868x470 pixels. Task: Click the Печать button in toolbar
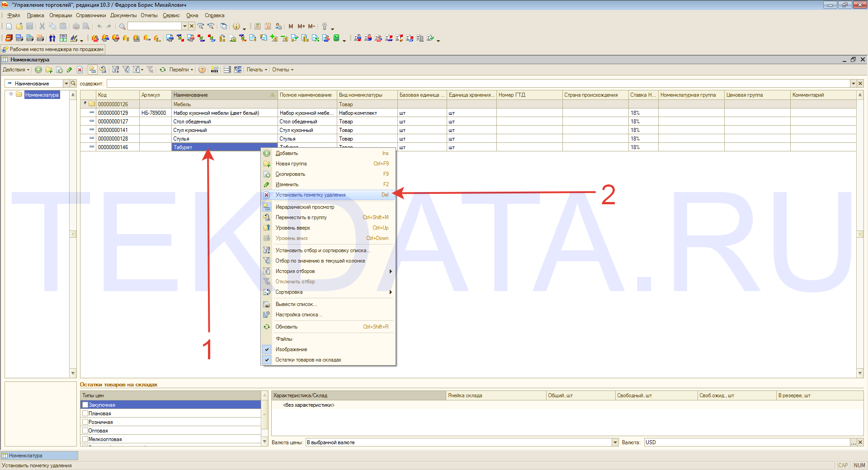pyautogui.click(x=256, y=70)
